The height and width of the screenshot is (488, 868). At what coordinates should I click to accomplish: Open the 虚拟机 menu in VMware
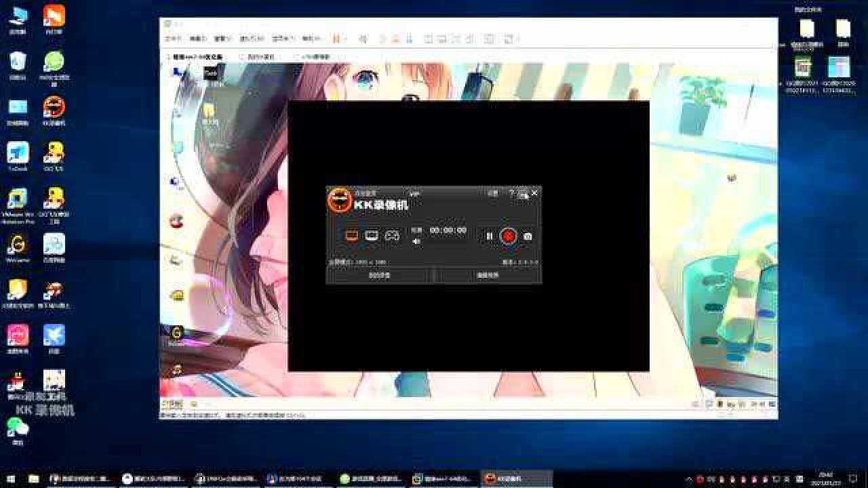coord(250,39)
